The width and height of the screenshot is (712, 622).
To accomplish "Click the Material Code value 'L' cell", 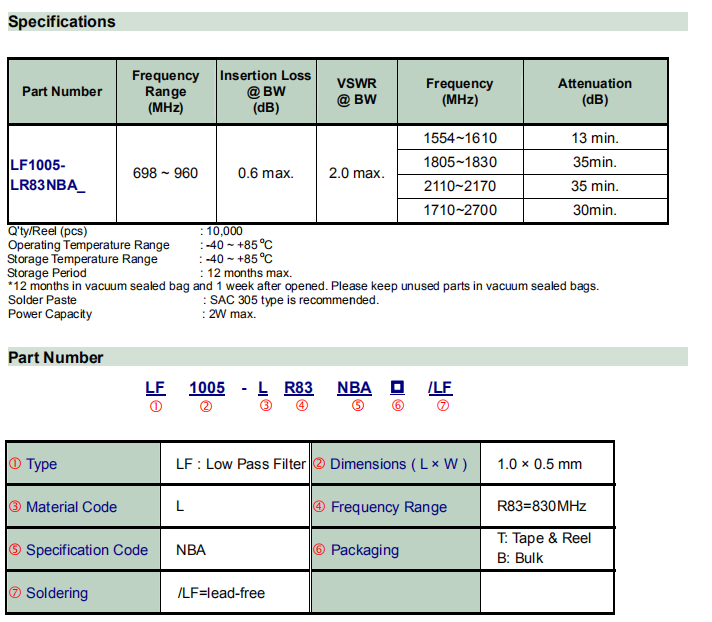I will pos(235,507).
